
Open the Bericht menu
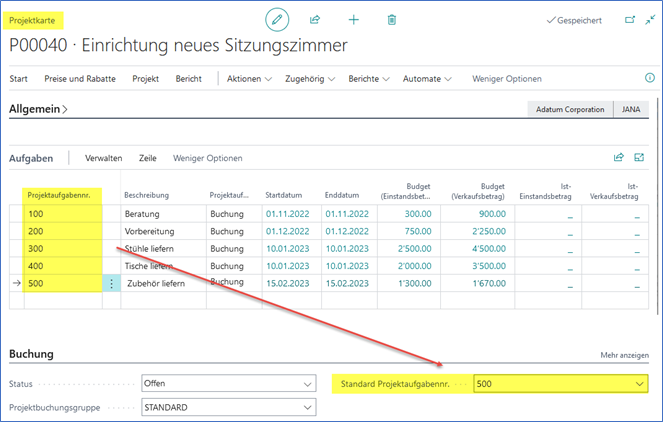(x=188, y=79)
